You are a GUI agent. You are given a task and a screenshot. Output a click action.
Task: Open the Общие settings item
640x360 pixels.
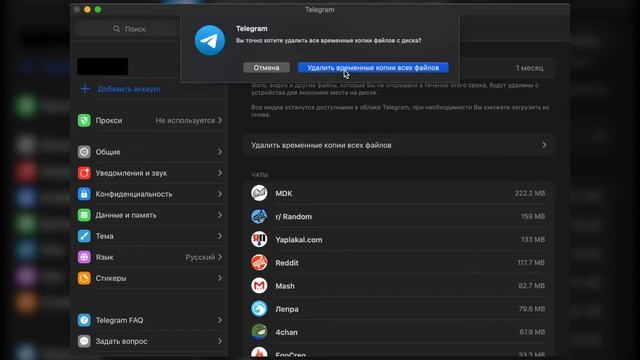click(150, 152)
